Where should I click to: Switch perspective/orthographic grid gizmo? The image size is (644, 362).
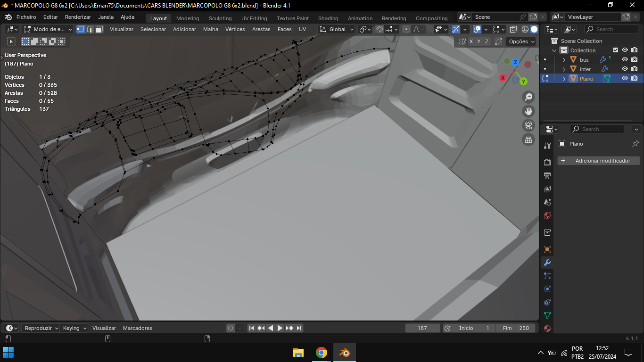(x=528, y=140)
